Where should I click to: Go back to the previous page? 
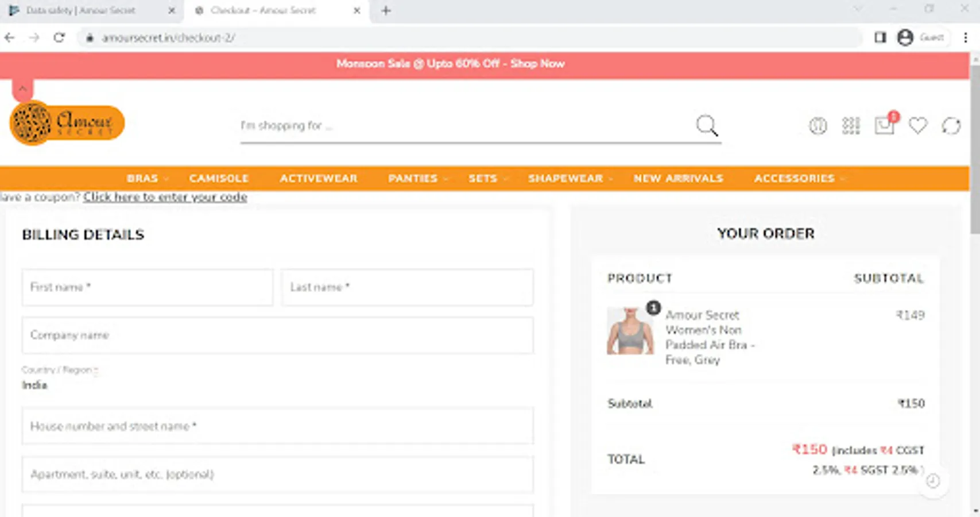10,38
